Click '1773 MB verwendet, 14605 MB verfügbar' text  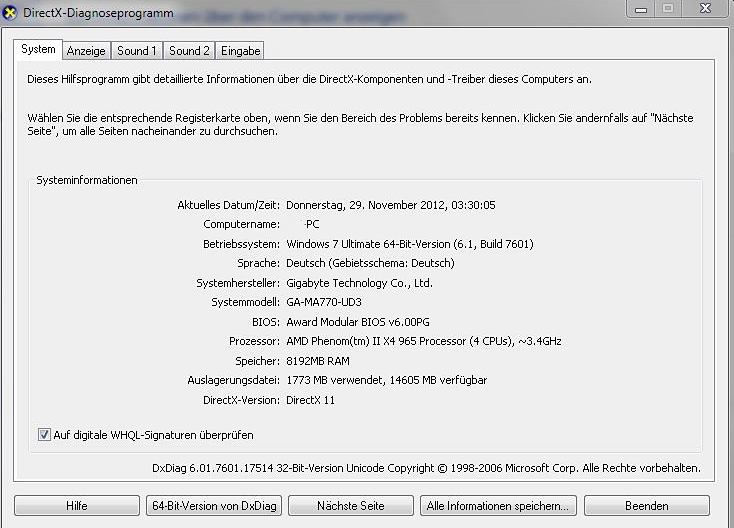click(387, 380)
